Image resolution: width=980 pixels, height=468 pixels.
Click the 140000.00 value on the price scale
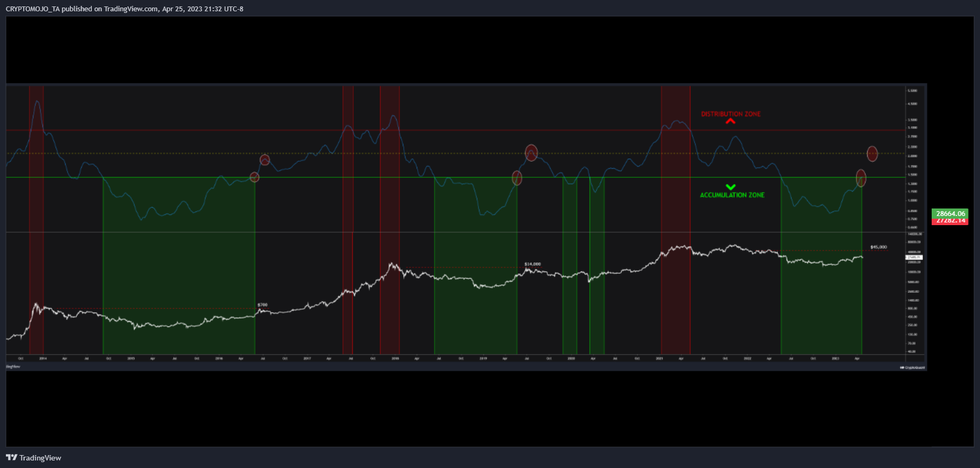point(915,234)
